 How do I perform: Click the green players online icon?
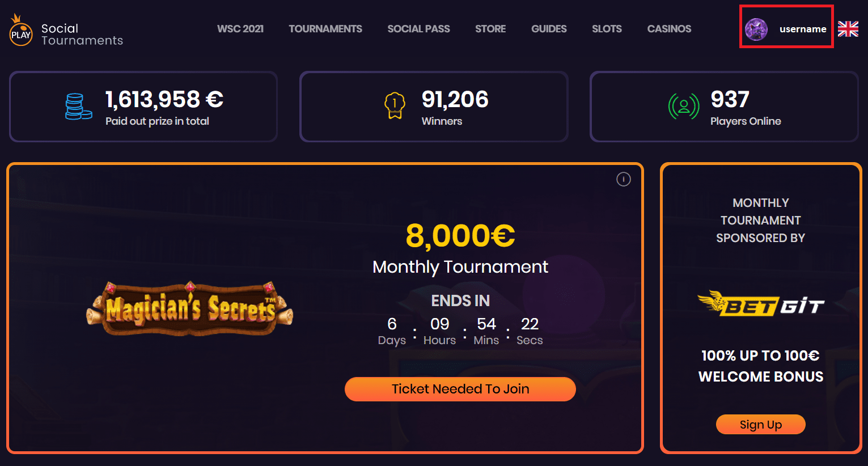coord(683,106)
